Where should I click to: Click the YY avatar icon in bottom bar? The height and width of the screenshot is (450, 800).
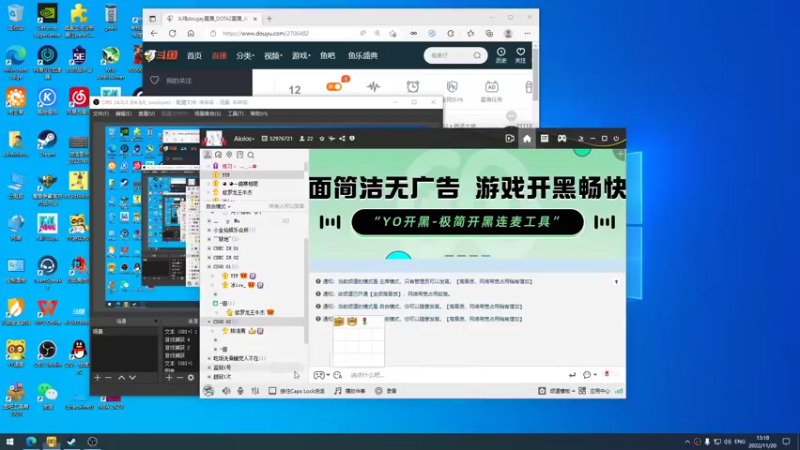(x=208, y=391)
